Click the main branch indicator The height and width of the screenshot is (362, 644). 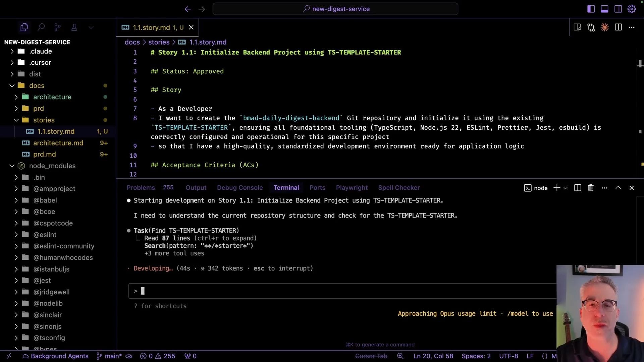(109, 356)
